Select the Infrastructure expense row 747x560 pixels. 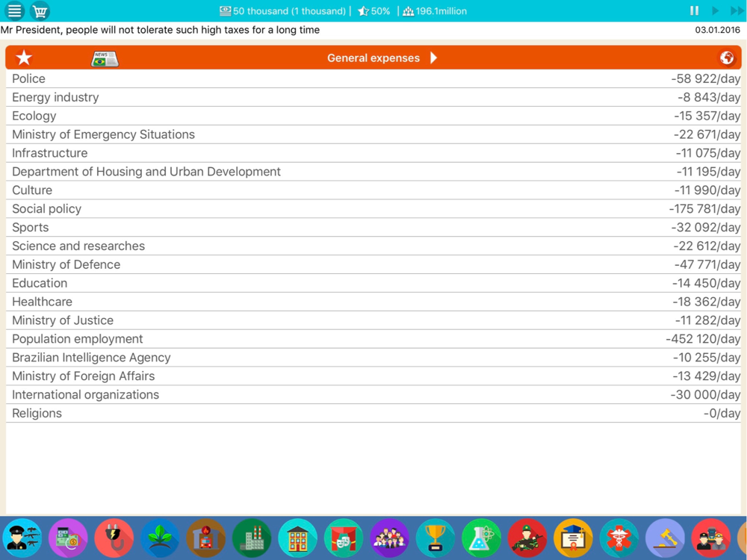[373, 153]
